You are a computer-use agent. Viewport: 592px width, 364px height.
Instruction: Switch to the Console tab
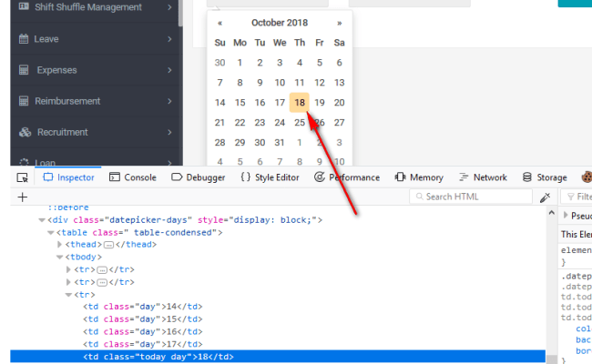133,177
